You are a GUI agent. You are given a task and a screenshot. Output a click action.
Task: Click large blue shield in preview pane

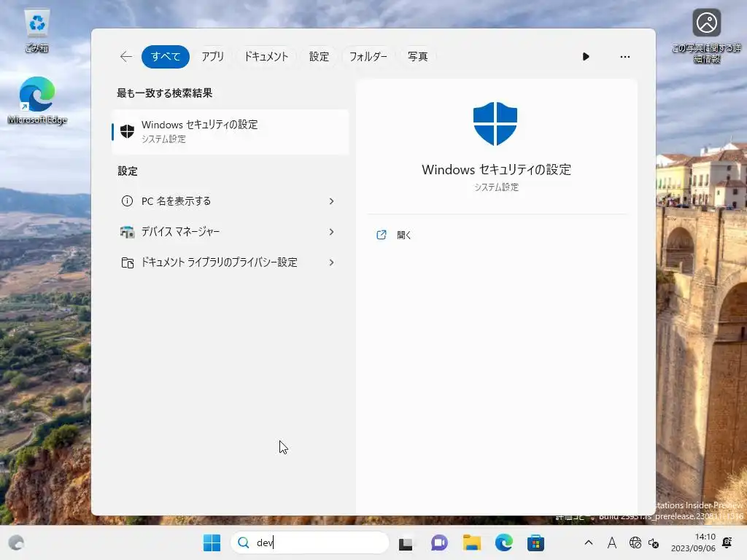pyautogui.click(x=495, y=123)
